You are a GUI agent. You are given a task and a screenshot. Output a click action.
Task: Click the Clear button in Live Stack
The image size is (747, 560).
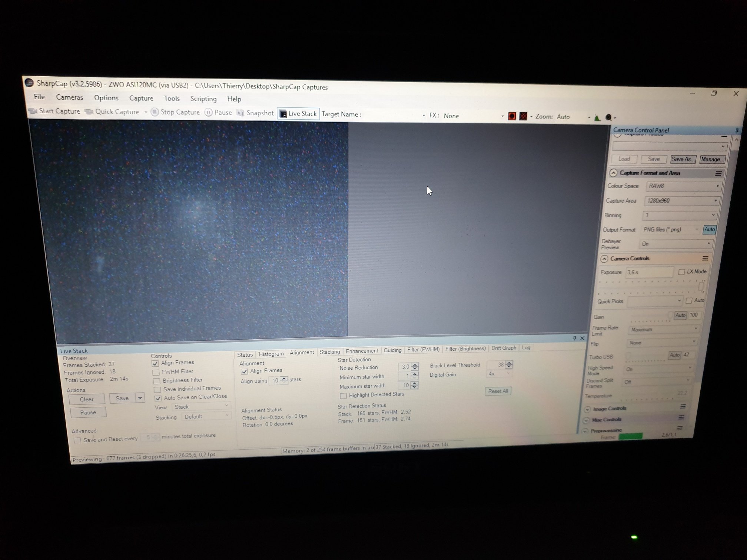[87, 399]
